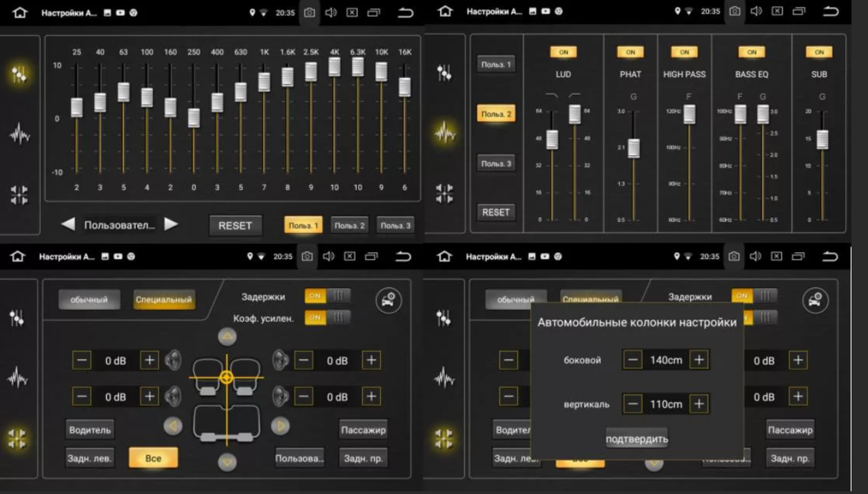The height and width of the screenshot is (494, 868).
Task: Turn off the SUB toggle
Action: (x=818, y=52)
